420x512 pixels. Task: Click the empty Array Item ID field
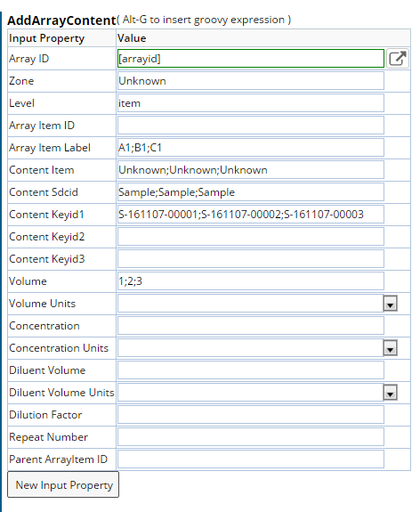click(251, 126)
